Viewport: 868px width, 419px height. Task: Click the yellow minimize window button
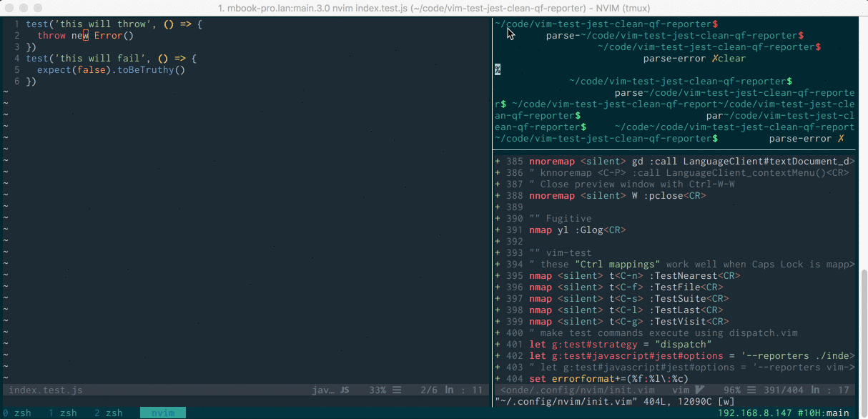click(x=24, y=8)
